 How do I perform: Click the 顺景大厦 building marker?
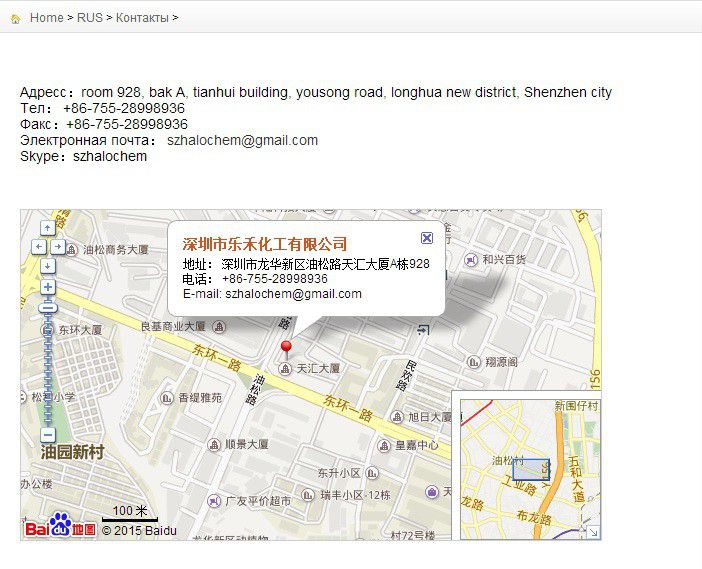coord(214,445)
